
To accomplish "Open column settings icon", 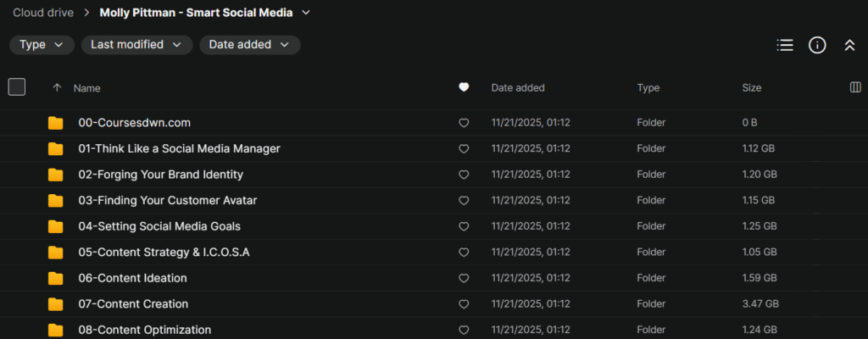I will point(855,87).
